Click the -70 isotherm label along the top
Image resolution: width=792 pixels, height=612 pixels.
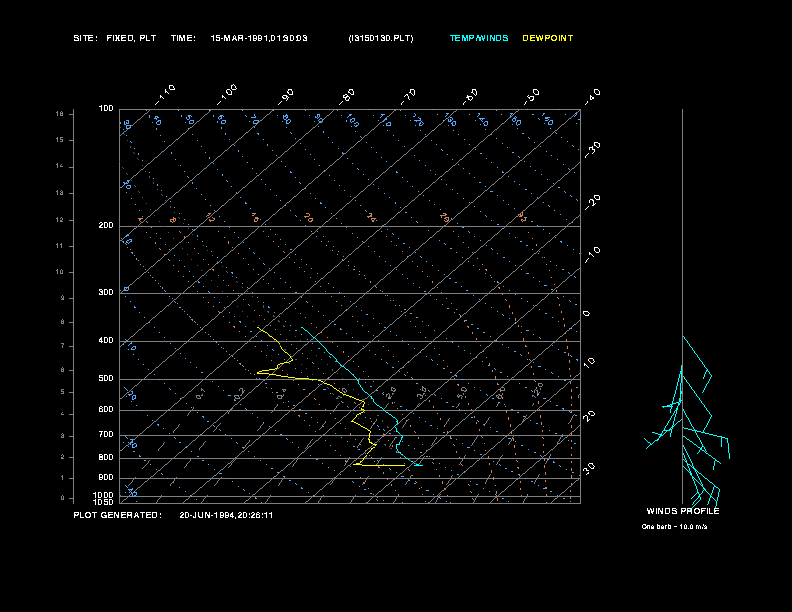[x=409, y=97]
